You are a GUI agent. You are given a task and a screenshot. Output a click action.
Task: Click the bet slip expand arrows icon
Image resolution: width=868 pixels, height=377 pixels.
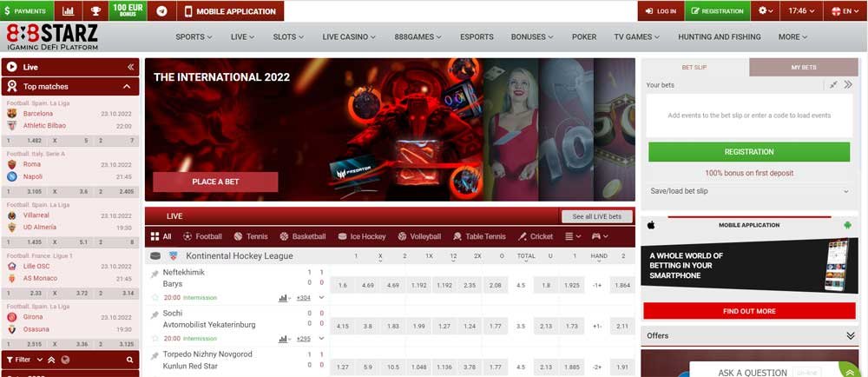tap(847, 85)
